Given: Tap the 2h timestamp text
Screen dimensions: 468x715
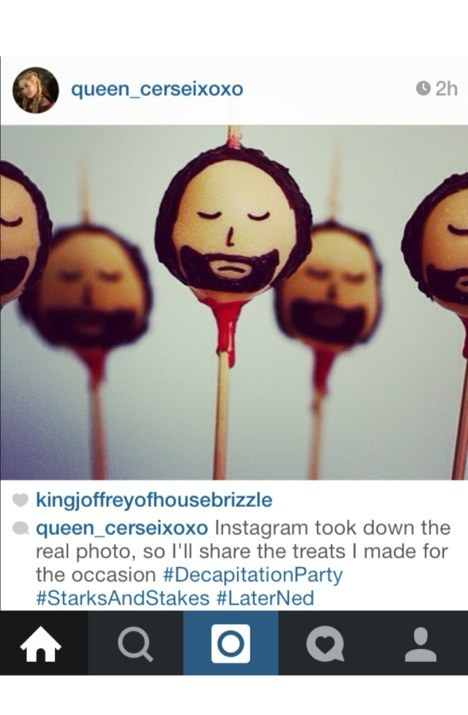Looking at the screenshot, I should tap(446, 88).
